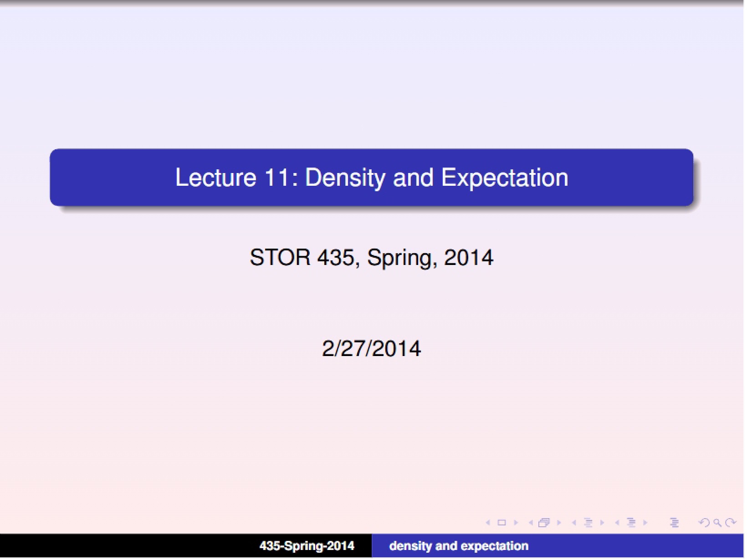Click the text 'STOR 435, Spring, 2014'
Image resolution: width=747 pixels, height=560 pixels.
(372, 257)
